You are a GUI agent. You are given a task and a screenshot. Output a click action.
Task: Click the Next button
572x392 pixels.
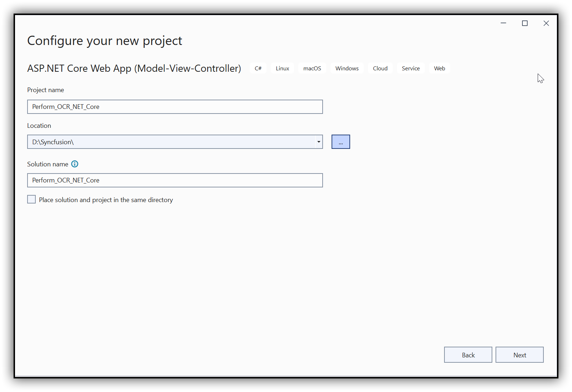(519, 355)
